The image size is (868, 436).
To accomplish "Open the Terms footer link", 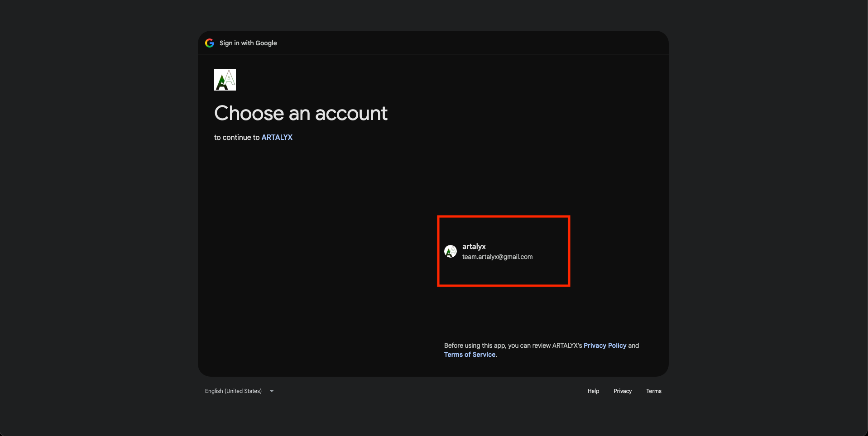I will pos(654,391).
